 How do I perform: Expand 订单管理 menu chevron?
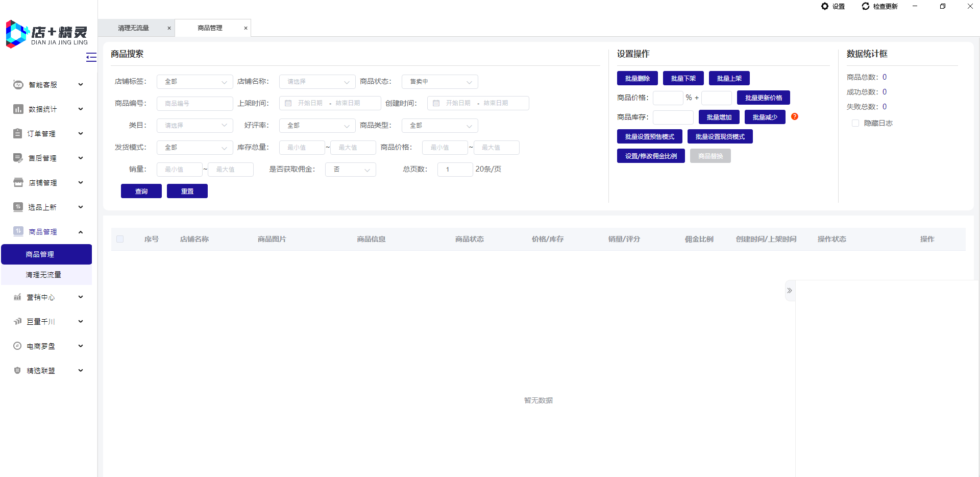pyautogui.click(x=81, y=134)
